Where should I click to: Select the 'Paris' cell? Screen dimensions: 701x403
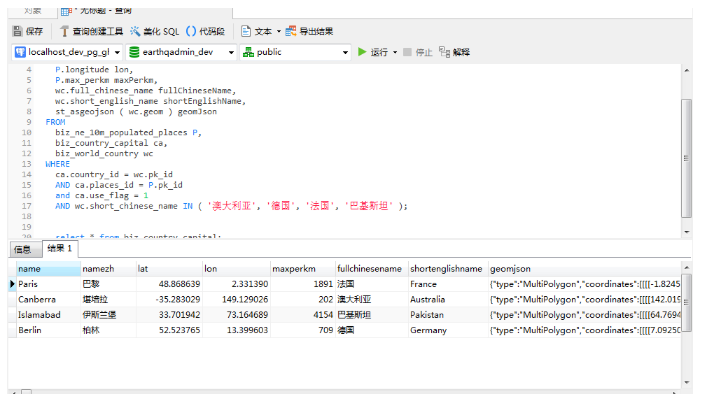tap(48, 284)
